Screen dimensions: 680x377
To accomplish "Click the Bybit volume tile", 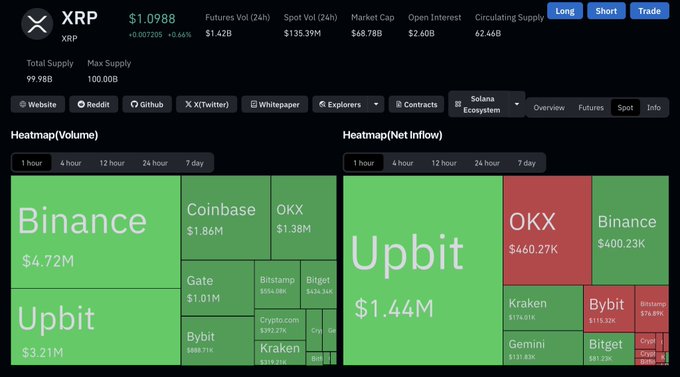I will click(x=218, y=341).
